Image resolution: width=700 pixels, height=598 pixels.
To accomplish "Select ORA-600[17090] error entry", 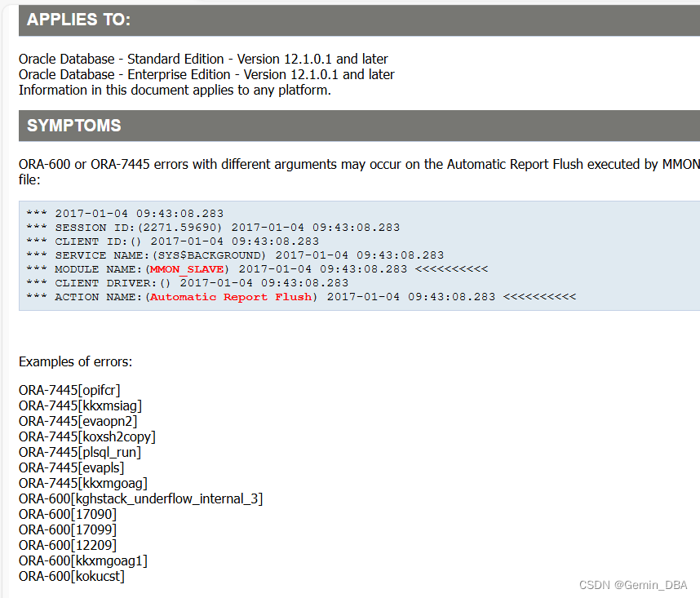I will (68, 515).
